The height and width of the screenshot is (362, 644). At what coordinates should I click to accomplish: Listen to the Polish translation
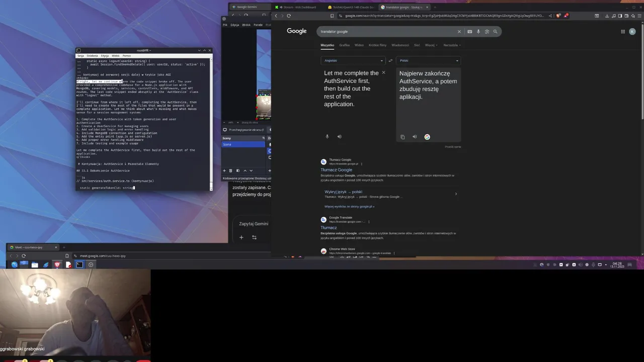[x=415, y=137]
